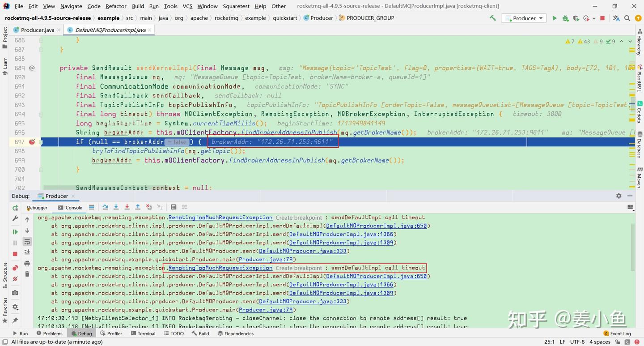Open the translate icon in the top toolbar
Image resolution: width=644 pixels, height=346 pixels.
(x=616, y=18)
